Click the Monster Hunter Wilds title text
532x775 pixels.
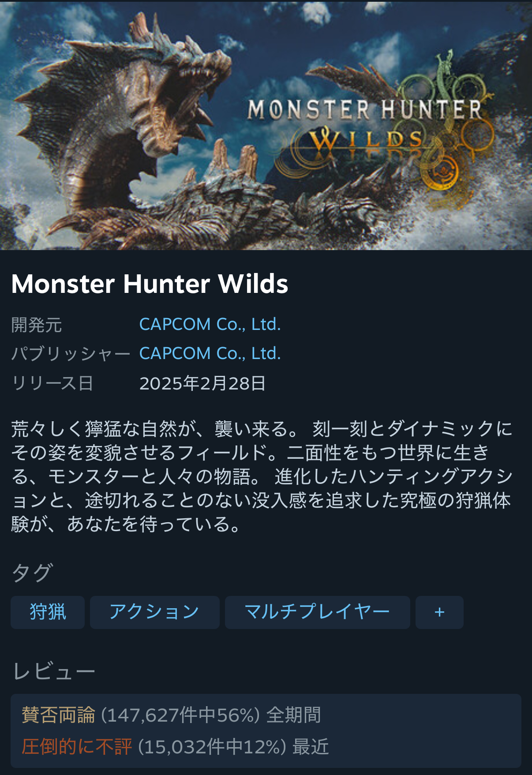coord(150,284)
